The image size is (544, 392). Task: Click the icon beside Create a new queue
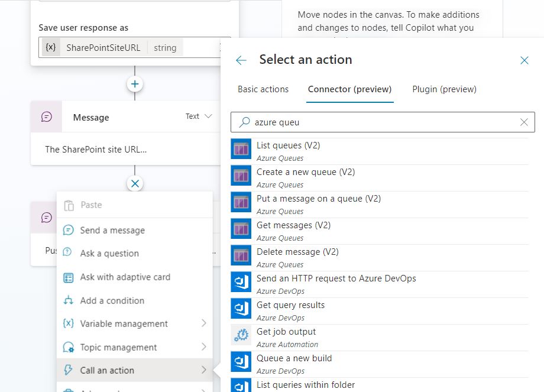coord(241,176)
